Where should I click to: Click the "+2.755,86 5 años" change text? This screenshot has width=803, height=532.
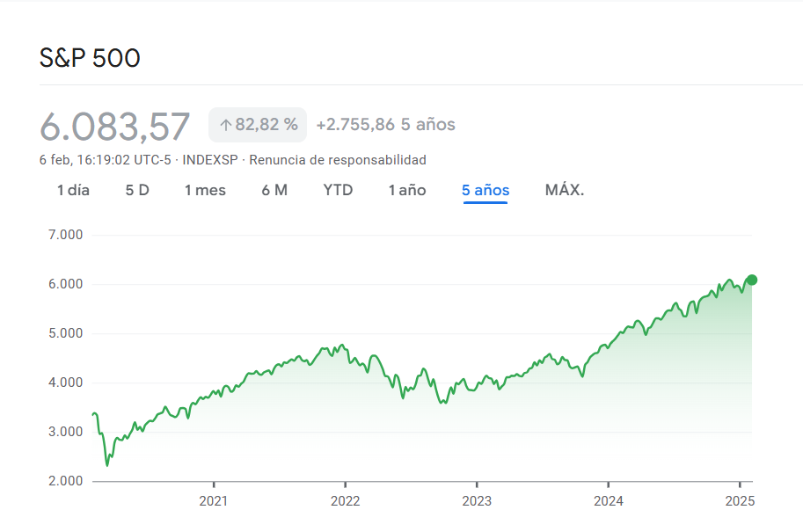point(385,125)
